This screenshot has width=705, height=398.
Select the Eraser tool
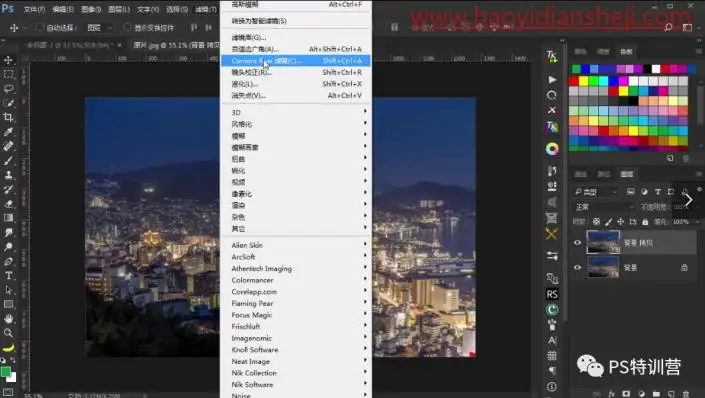coord(8,204)
